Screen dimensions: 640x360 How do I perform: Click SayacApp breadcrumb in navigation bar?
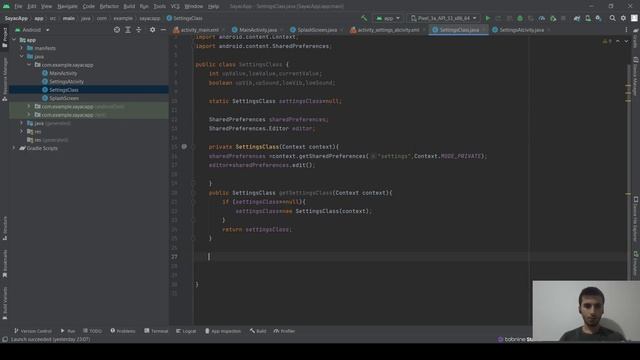pyautogui.click(x=16, y=18)
